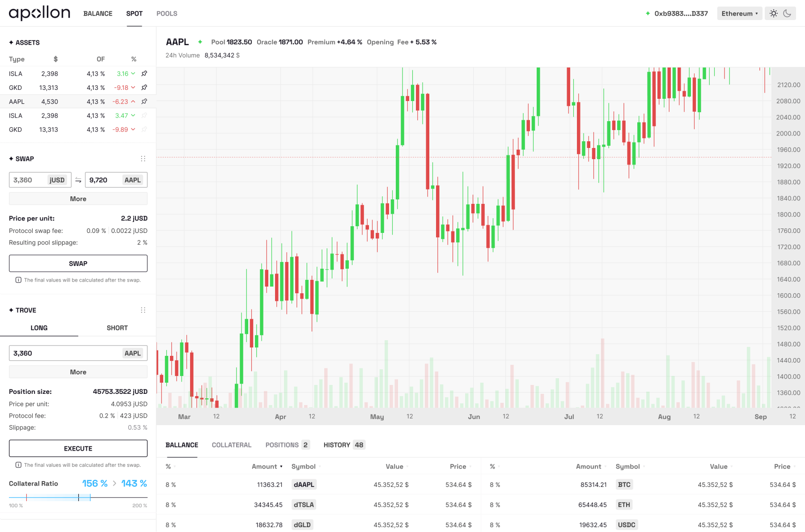Open SWAP panel drag handle dots
805x532 pixels.
pos(143,159)
